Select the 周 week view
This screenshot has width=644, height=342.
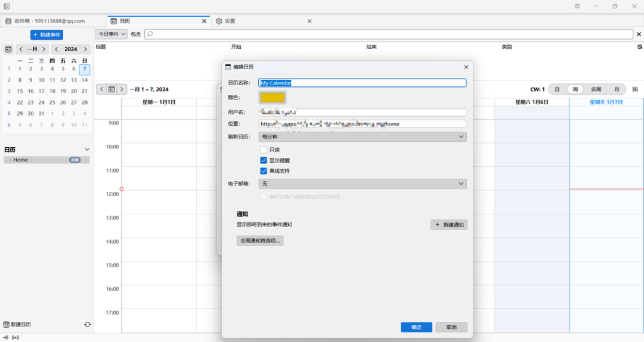575,89
